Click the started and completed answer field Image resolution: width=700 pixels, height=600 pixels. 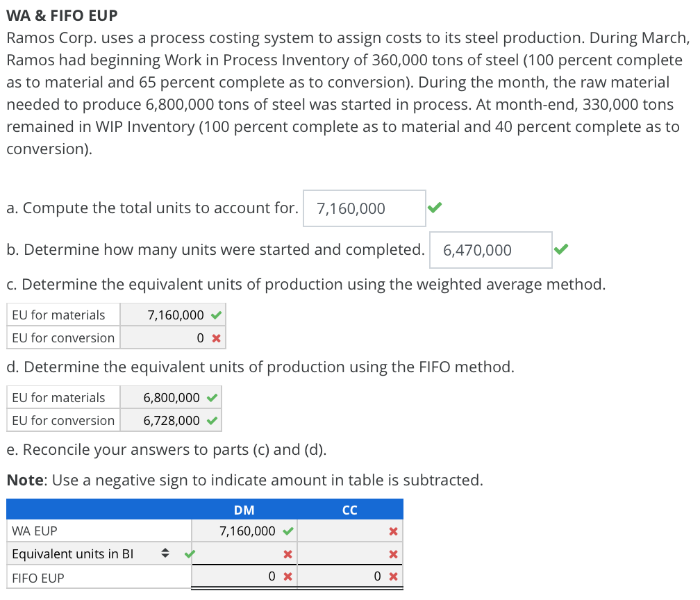click(490, 249)
